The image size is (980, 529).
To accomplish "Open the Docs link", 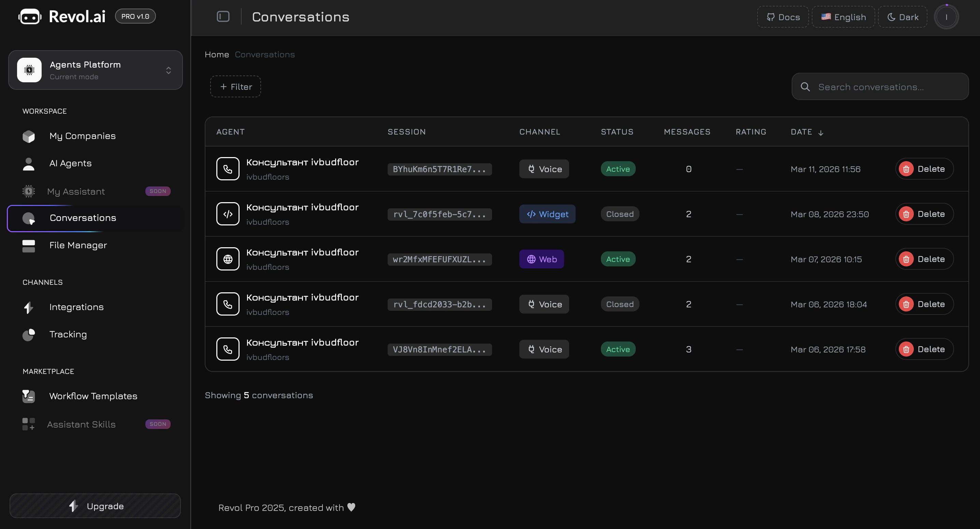I will (x=783, y=17).
